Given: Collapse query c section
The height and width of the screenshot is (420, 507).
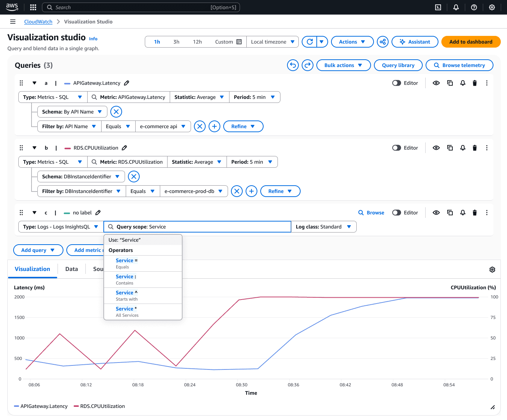Looking at the screenshot, I should [34, 213].
